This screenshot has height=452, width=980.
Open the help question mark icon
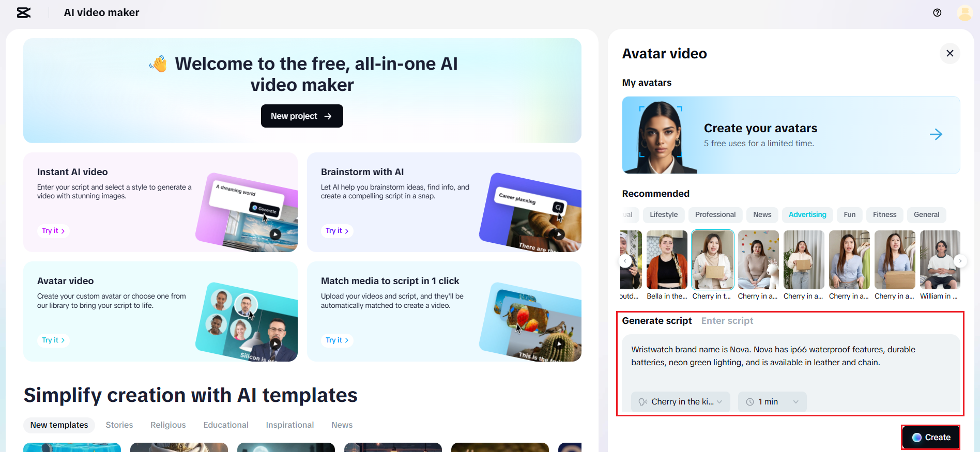pyautogui.click(x=937, y=12)
